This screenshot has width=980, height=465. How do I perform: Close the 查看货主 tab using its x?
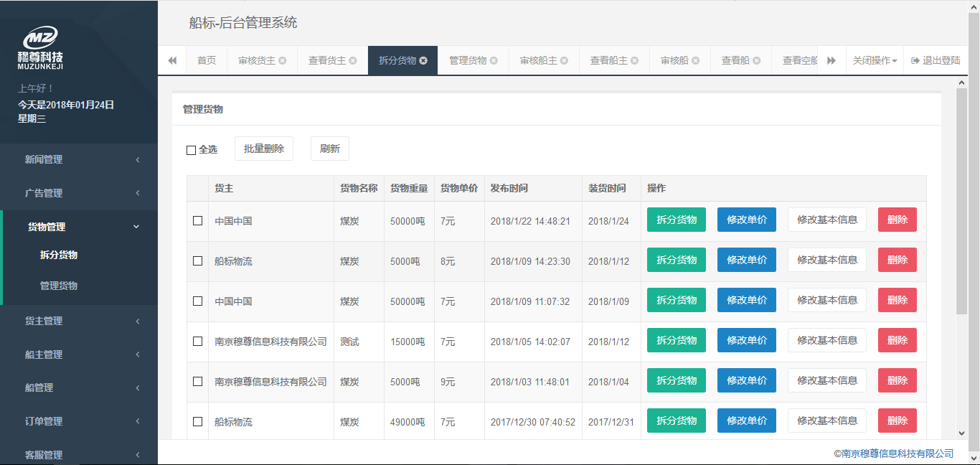tap(353, 61)
